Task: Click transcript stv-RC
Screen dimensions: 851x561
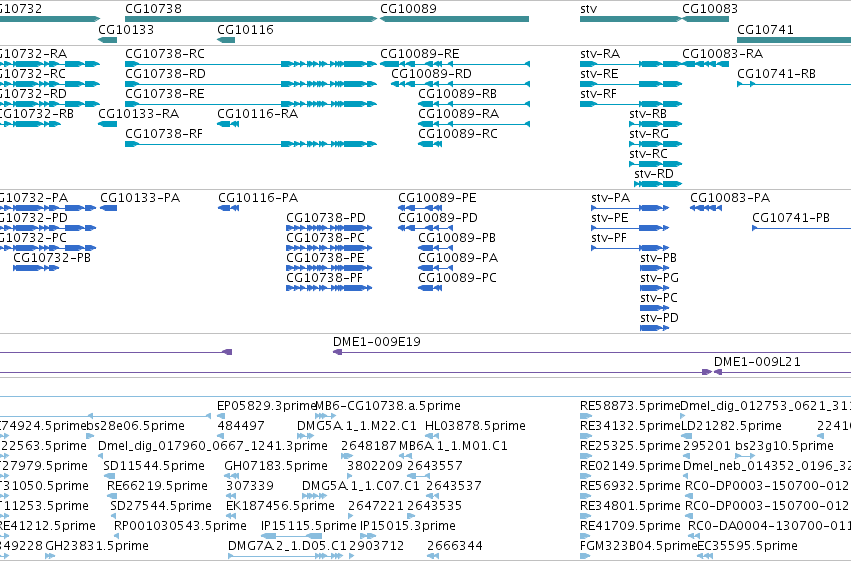Action: tap(656, 164)
